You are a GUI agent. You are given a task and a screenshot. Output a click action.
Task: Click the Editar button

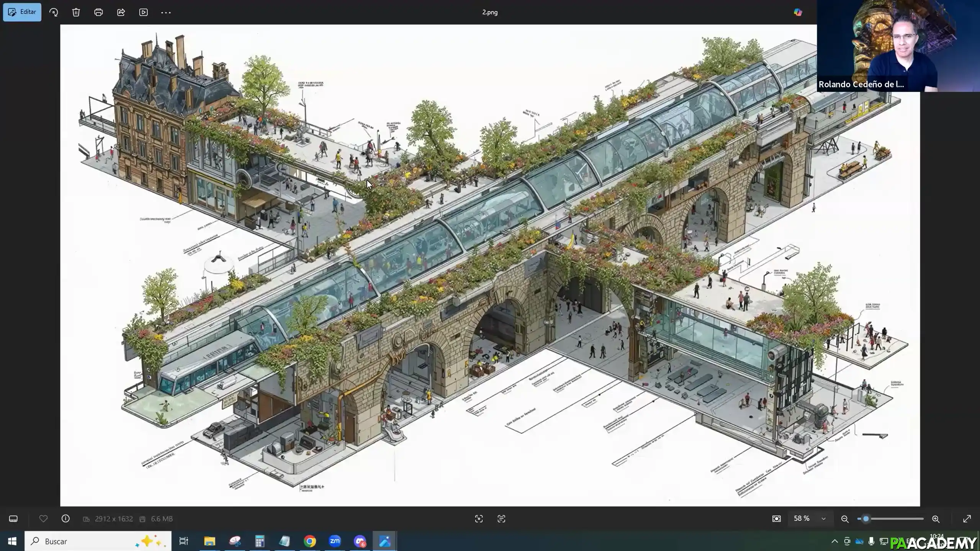tap(22, 12)
